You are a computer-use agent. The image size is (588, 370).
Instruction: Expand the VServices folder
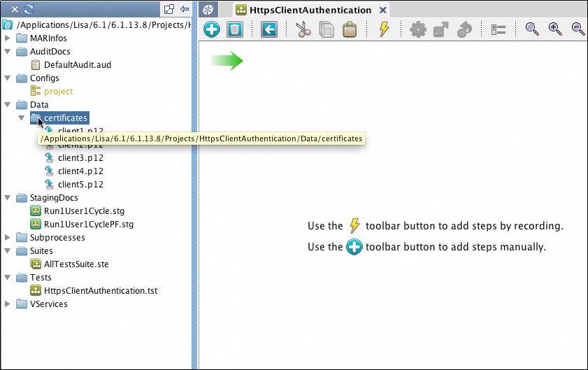point(7,304)
